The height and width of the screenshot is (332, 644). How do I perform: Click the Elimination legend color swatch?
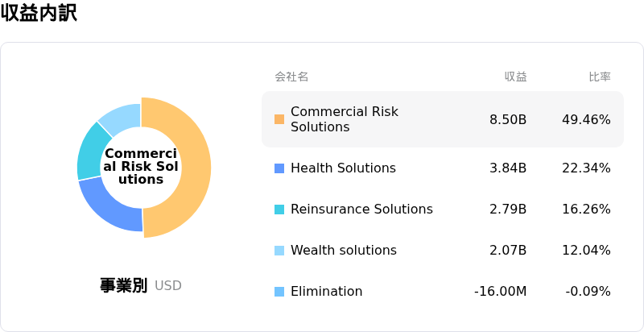tap(279, 292)
